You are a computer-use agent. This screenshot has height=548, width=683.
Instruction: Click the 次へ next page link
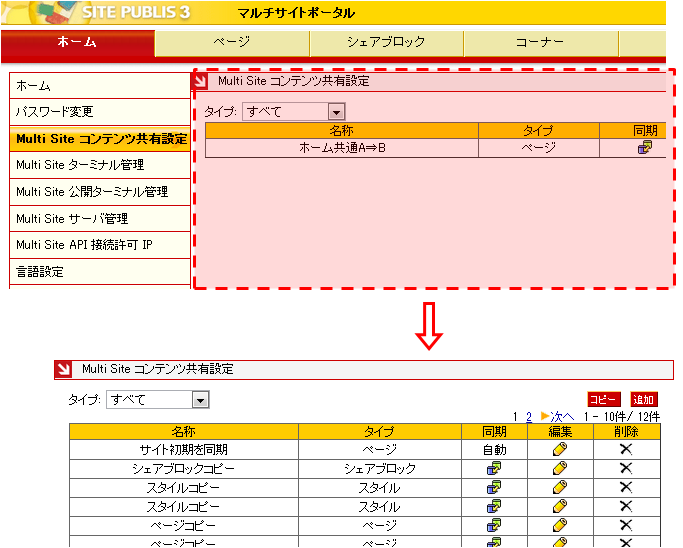(558, 417)
